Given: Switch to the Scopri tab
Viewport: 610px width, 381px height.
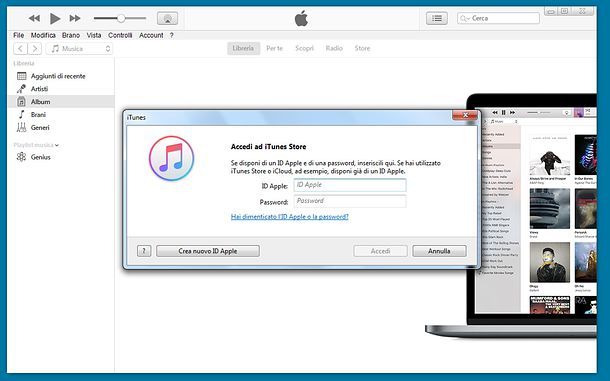Looking at the screenshot, I should [x=304, y=48].
